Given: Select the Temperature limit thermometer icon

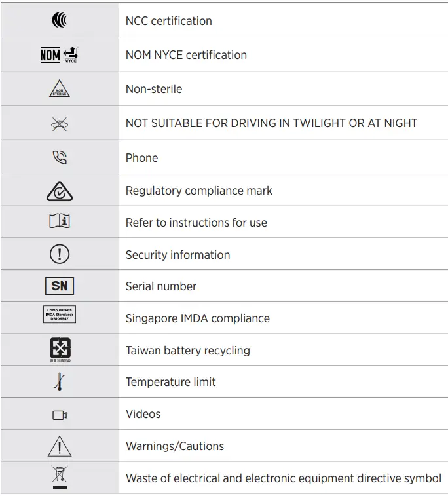Looking at the screenshot, I should (x=60, y=382).
